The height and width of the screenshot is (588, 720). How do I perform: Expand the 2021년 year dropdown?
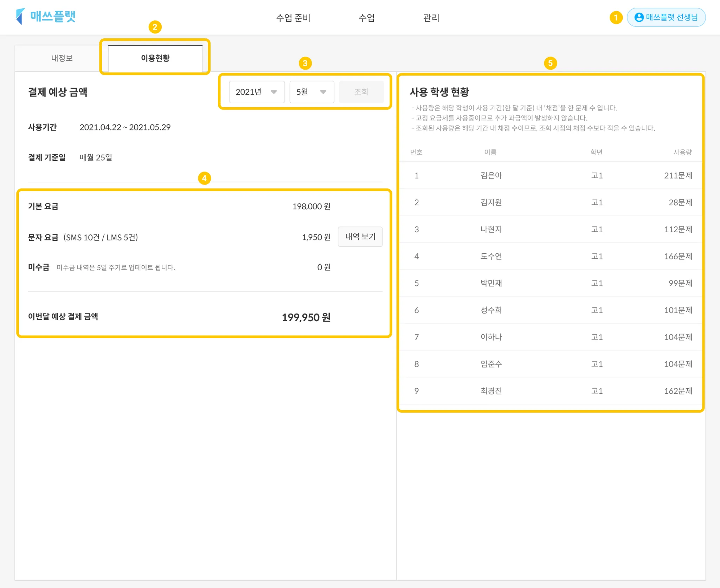point(256,92)
